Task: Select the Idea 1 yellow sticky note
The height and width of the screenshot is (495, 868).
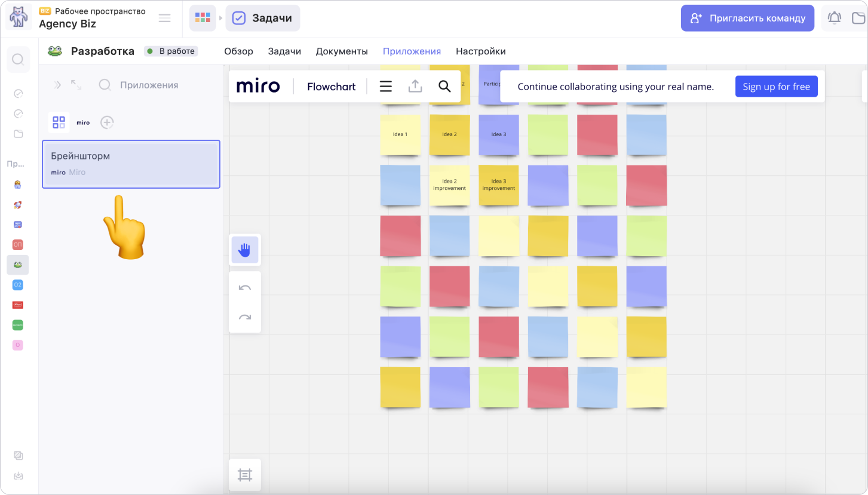Action: point(400,134)
